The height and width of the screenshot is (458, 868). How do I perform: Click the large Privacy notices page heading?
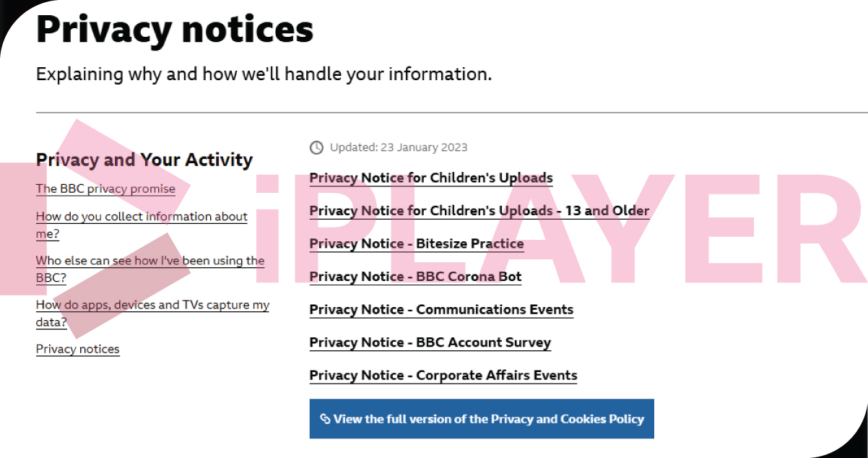click(175, 30)
